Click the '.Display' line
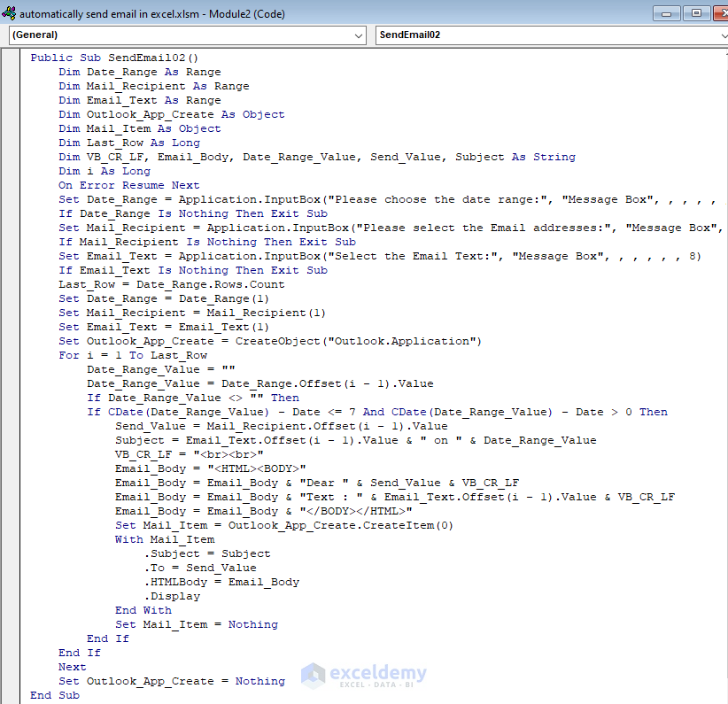Viewport: 728px width, 704px height. pos(172,596)
